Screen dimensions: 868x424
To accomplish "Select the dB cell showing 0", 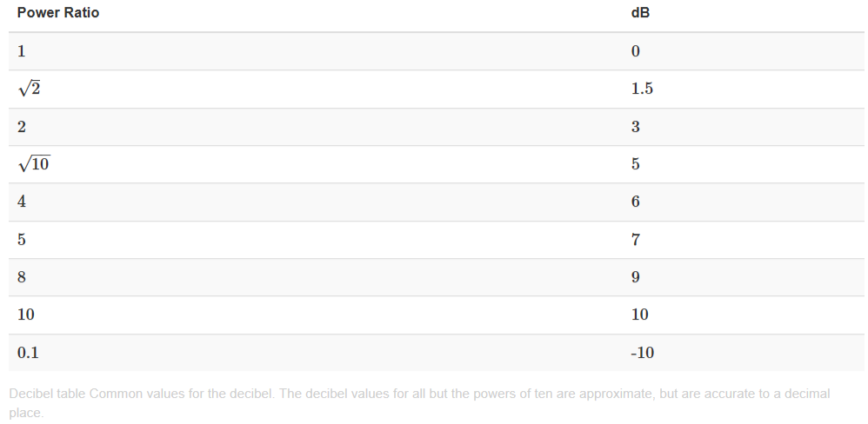I will click(x=636, y=51).
